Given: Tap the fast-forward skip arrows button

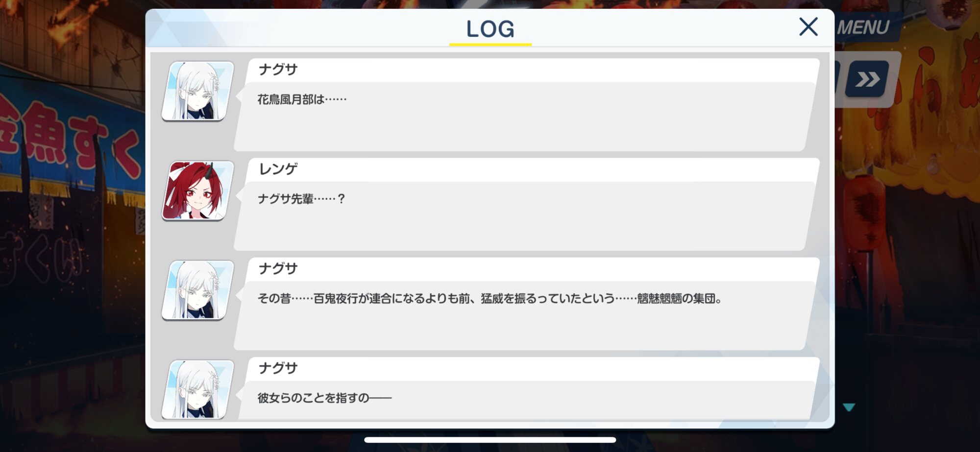Looking at the screenshot, I should 867,79.
